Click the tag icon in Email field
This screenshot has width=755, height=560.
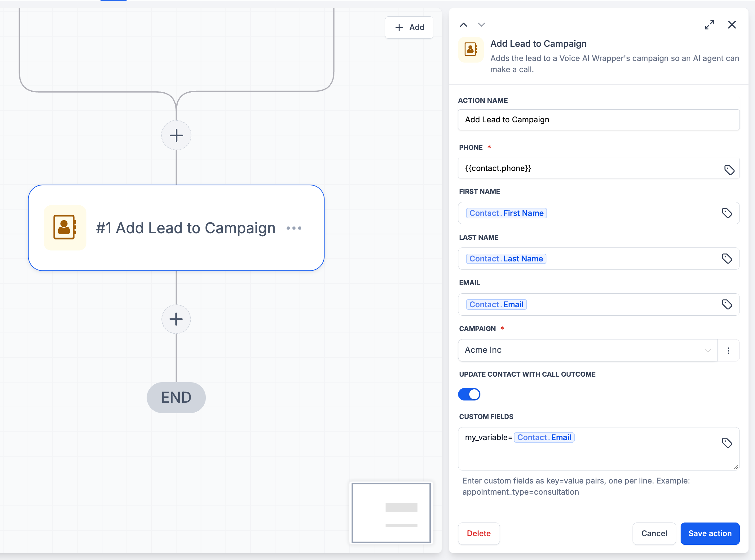[726, 304]
